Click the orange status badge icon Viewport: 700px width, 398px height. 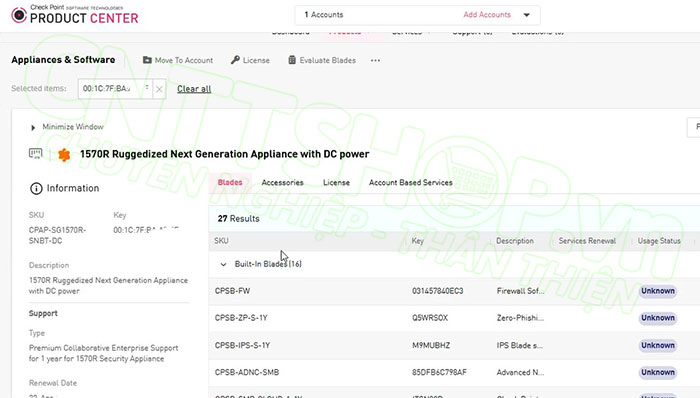point(64,155)
